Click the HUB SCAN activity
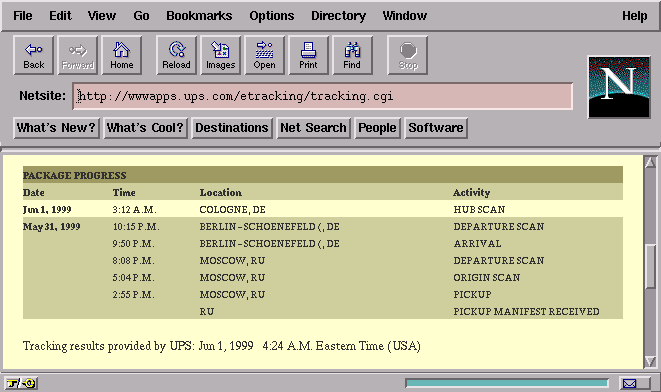 pos(479,209)
